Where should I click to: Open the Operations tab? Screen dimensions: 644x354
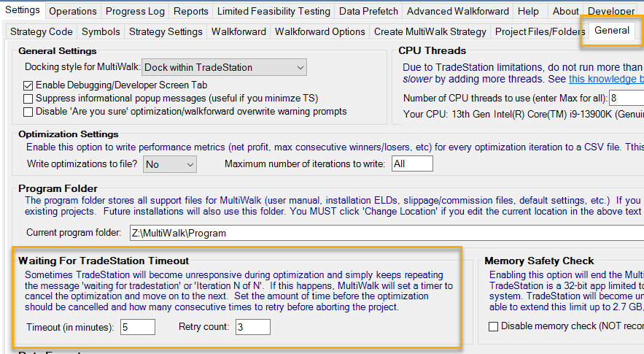tap(73, 11)
